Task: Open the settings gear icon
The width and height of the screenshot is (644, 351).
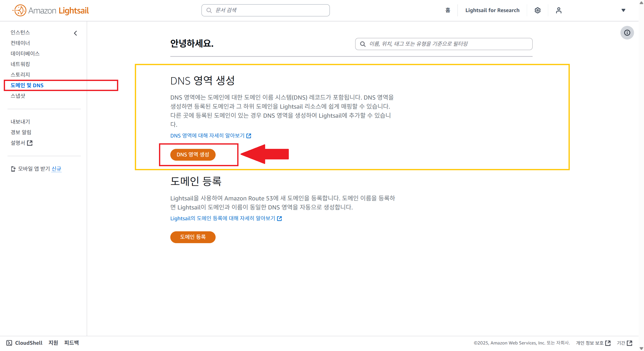Action: (537, 10)
